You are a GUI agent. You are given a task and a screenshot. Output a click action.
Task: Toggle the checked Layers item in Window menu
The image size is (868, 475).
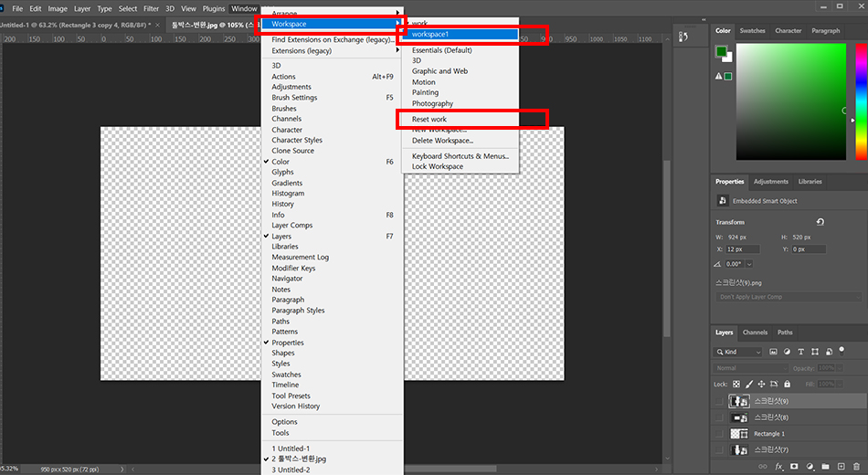[333, 236]
